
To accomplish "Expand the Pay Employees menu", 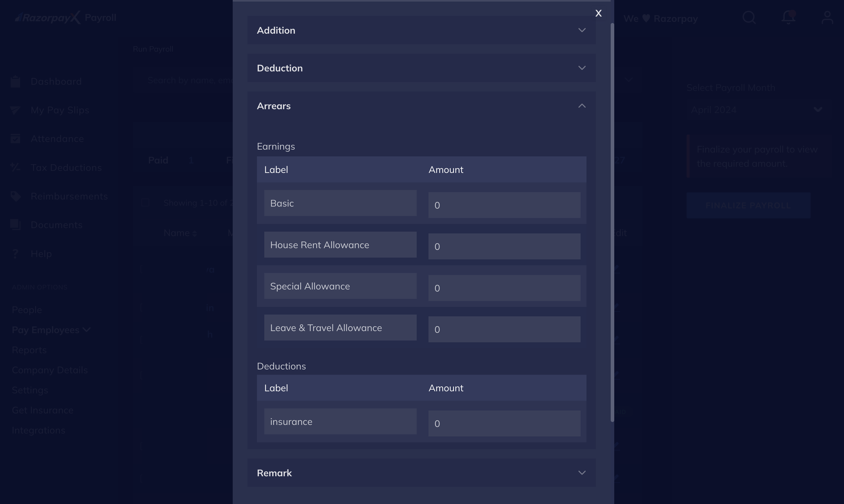I will [51, 330].
